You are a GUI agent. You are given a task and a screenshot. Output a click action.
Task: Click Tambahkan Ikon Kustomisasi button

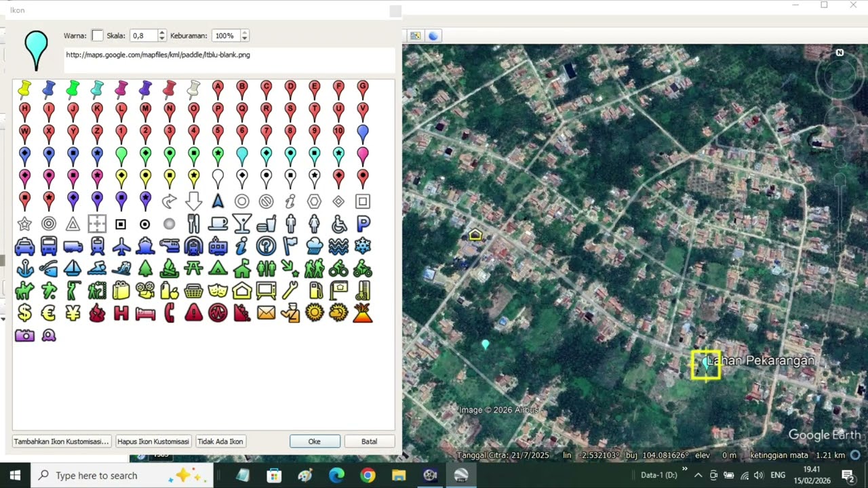pos(61,441)
